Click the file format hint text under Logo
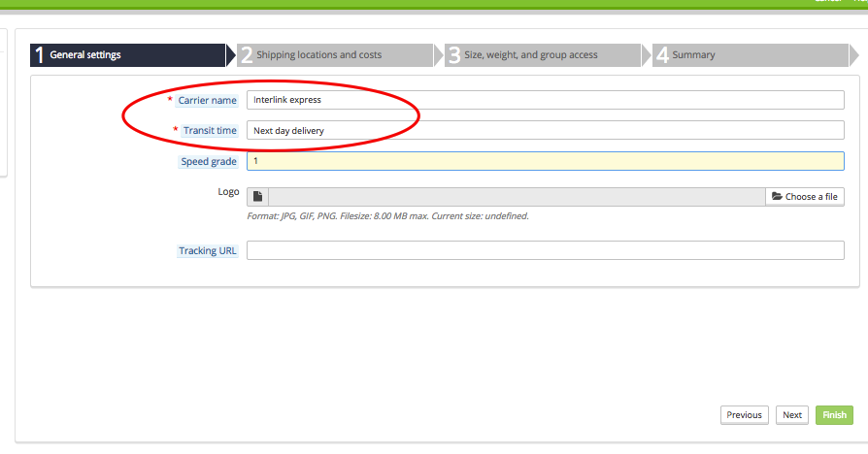This screenshot has height=454, width=868. (387, 216)
